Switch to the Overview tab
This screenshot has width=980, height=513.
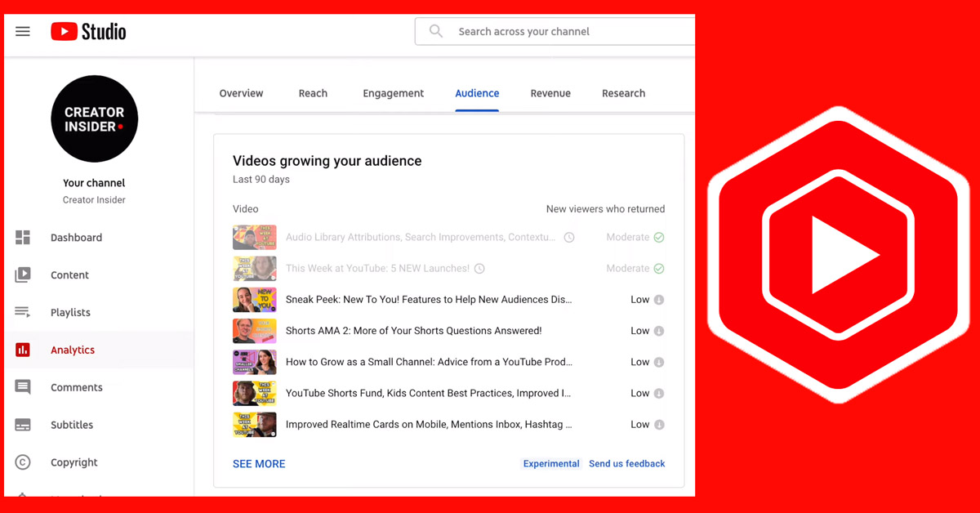click(241, 93)
